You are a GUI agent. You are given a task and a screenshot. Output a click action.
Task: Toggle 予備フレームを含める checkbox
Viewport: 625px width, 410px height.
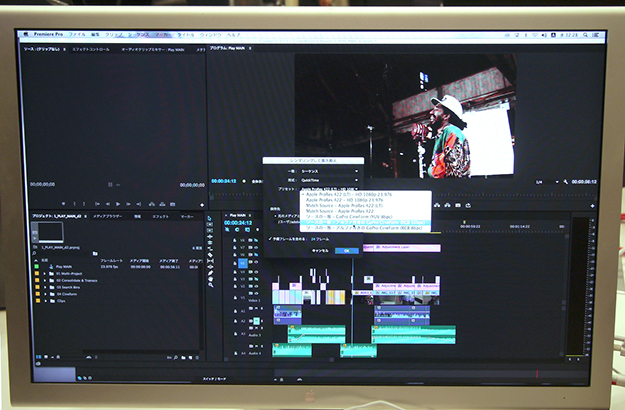[x=270, y=239]
